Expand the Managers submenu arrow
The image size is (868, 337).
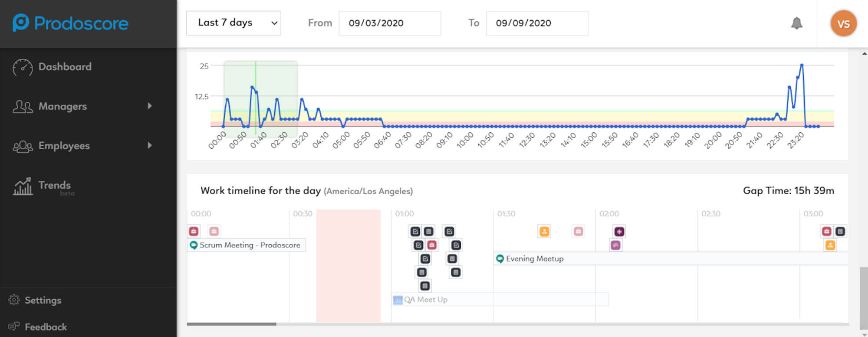click(150, 106)
